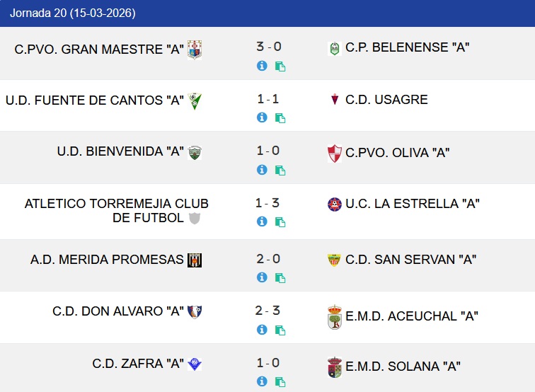Click the 2 - 3 Don Alvaro score
This screenshot has width=535, height=392.
pyautogui.click(x=268, y=311)
